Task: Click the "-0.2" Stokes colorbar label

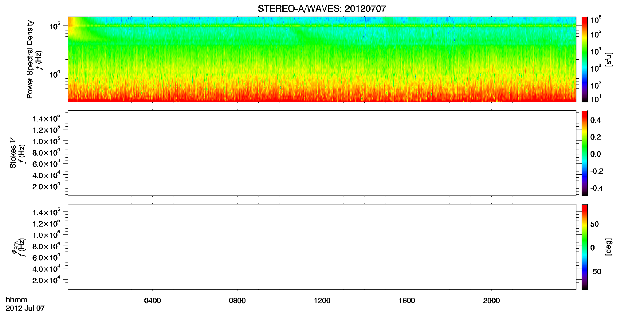Action: [x=597, y=171]
